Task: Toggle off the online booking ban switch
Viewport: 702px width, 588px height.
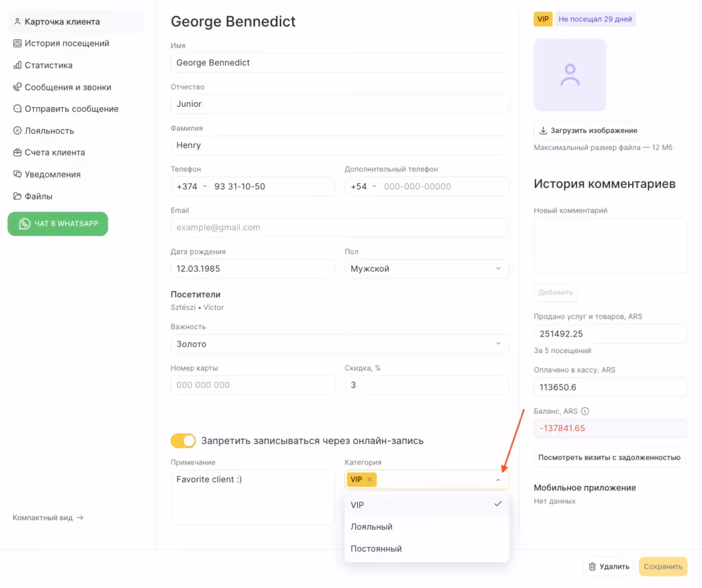Action: 183,441
